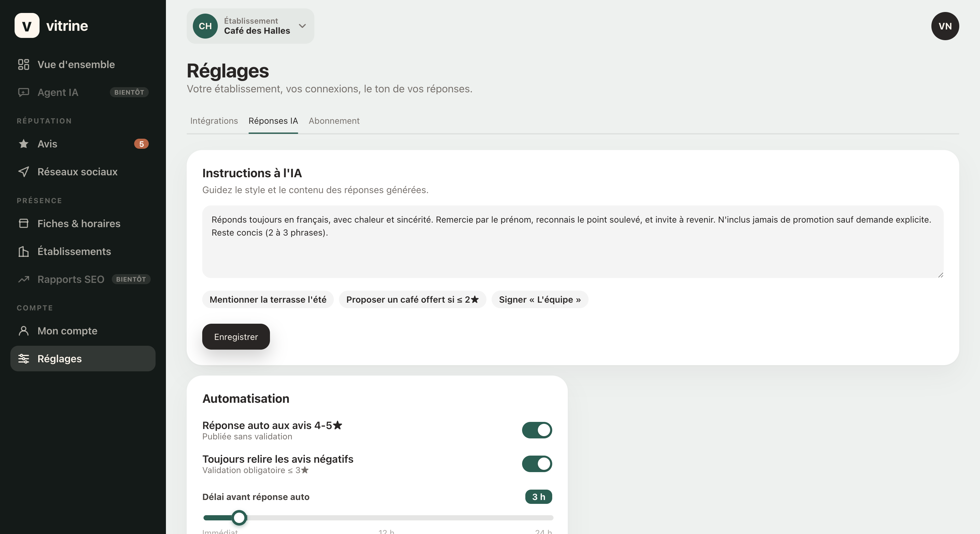The width and height of the screenshot is (980, 534).
Task: Click the Agent IA chat icon
Action: [x=24, y=92]
